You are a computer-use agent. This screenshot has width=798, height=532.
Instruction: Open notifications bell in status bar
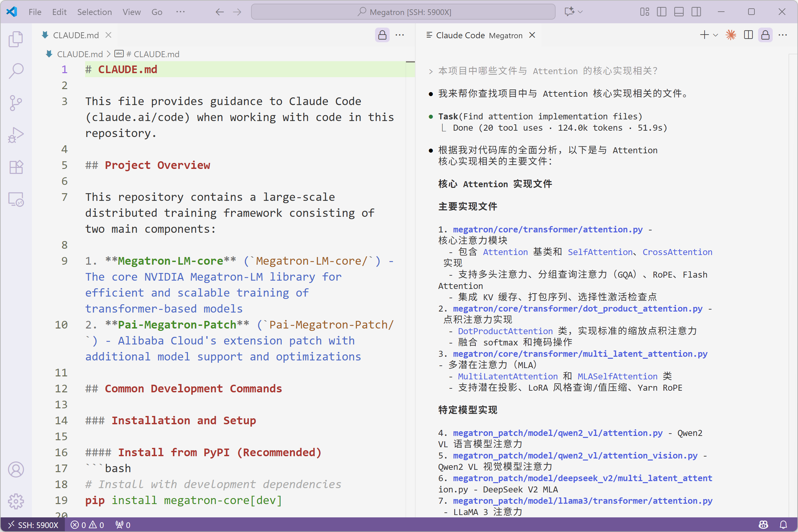point(783,525)
